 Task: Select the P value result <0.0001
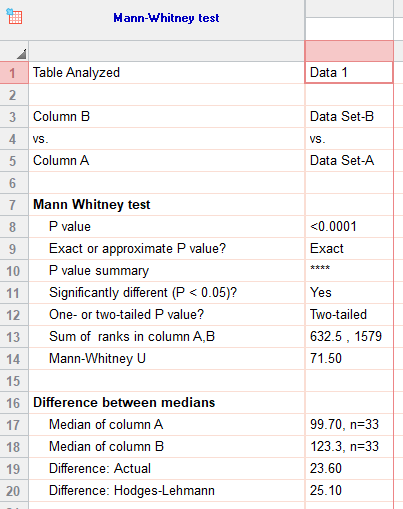tap(349, 227)
